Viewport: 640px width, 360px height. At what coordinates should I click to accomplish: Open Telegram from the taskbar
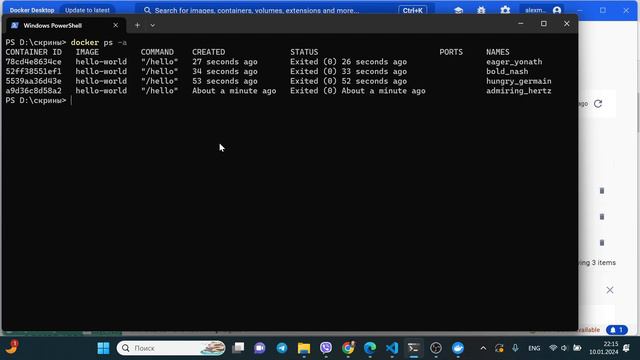pos(282,348)
